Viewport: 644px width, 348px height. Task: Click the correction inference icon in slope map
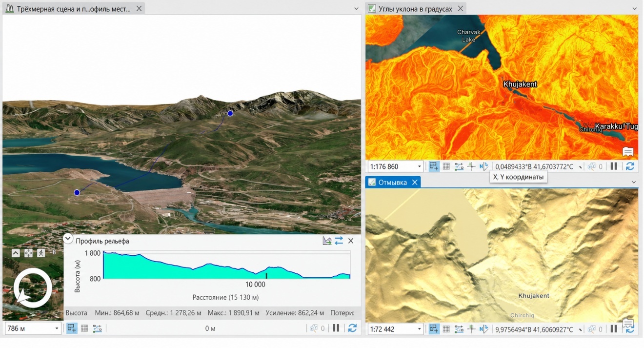click(471, 166)
